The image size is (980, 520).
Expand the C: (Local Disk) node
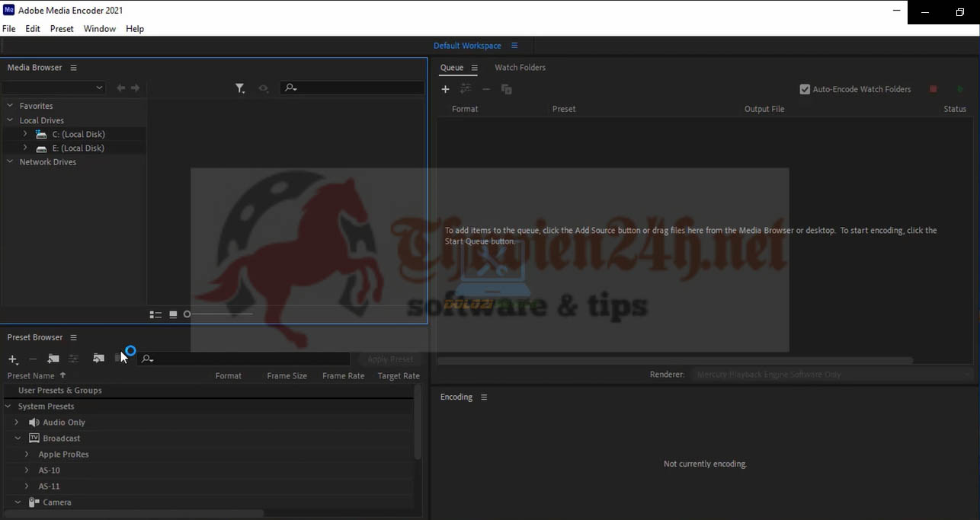[25, 134]
